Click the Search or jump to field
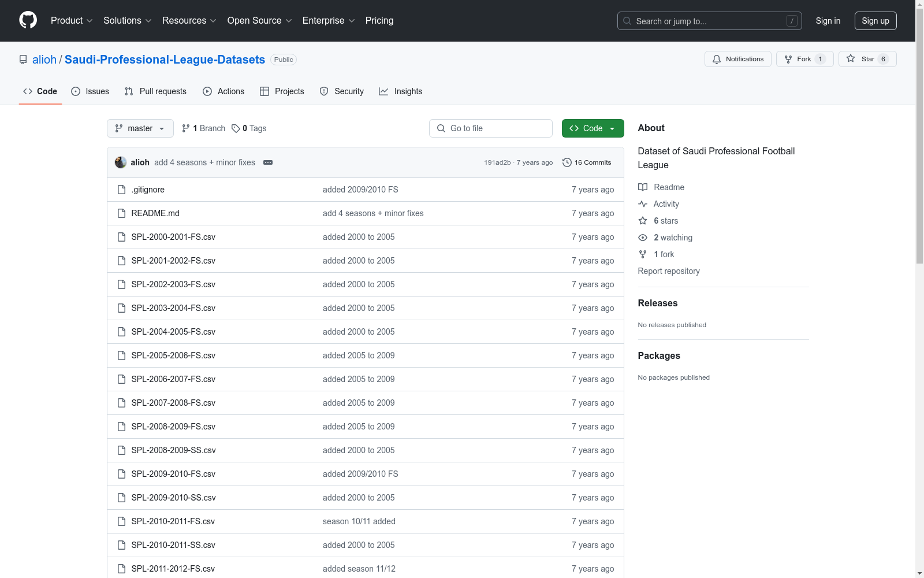Image resolution: width=924 pixels, height=578 pixels. [710, 21]
